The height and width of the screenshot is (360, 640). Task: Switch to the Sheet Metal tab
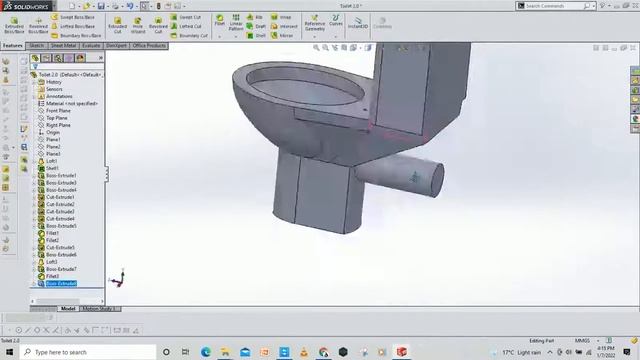pyautogui.click(x=63, y=46)
